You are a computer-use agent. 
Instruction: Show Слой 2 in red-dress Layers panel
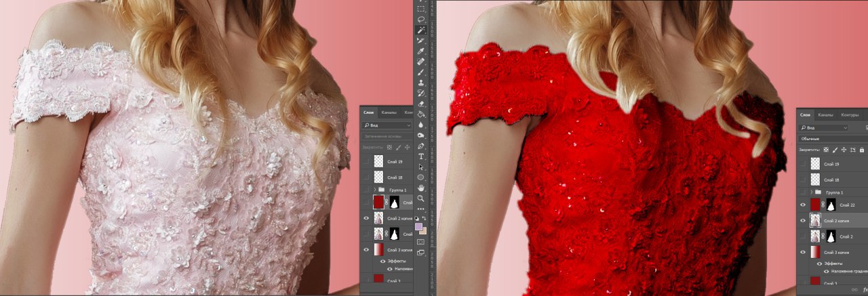pyautogui.click(x=803, y=236)
